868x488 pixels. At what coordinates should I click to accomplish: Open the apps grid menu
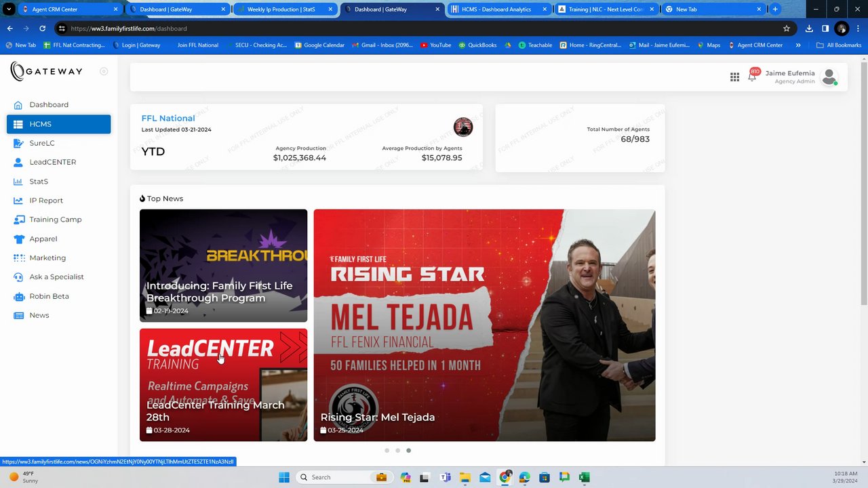pos(734,77)
